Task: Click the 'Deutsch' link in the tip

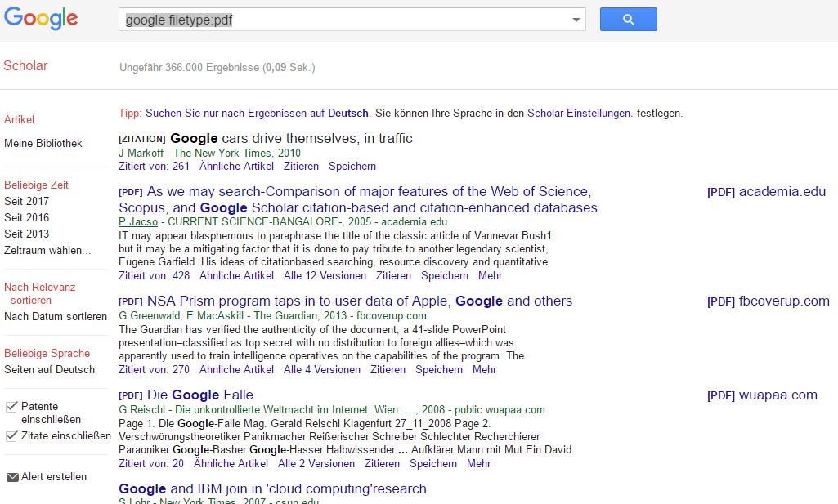Action: (348, 114)
